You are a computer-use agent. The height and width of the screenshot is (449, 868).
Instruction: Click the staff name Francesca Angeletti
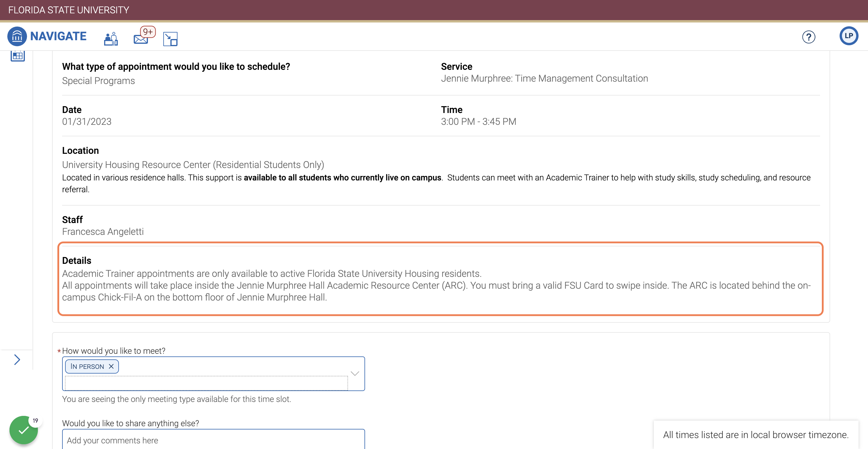tap(103, 232)
